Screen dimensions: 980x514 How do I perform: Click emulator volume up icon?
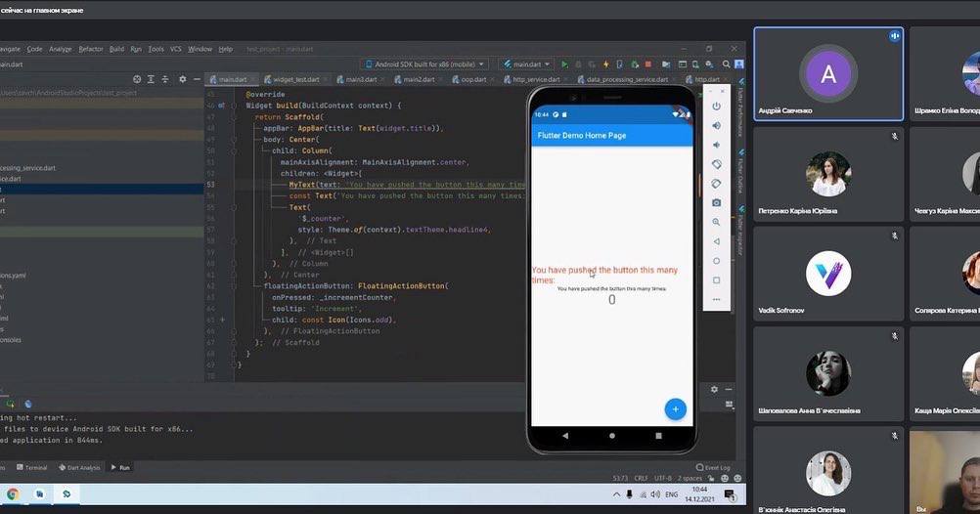(717, 125)
